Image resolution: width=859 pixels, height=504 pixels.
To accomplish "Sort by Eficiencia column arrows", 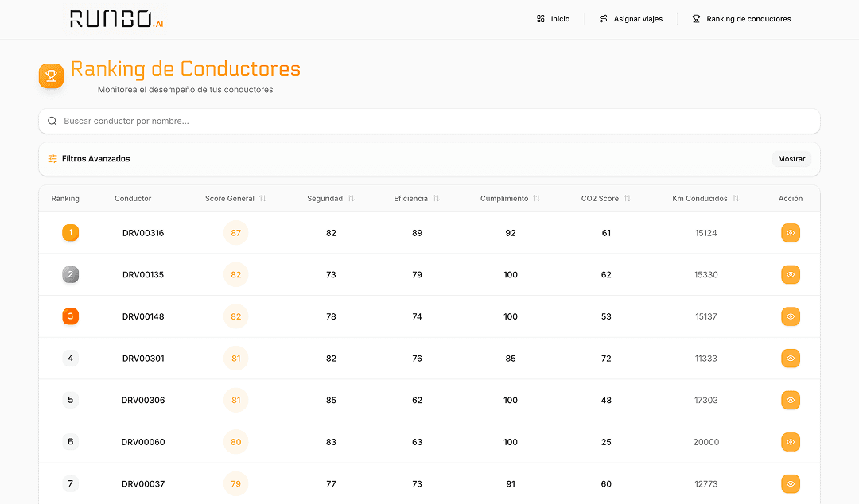I will [436, 198].
